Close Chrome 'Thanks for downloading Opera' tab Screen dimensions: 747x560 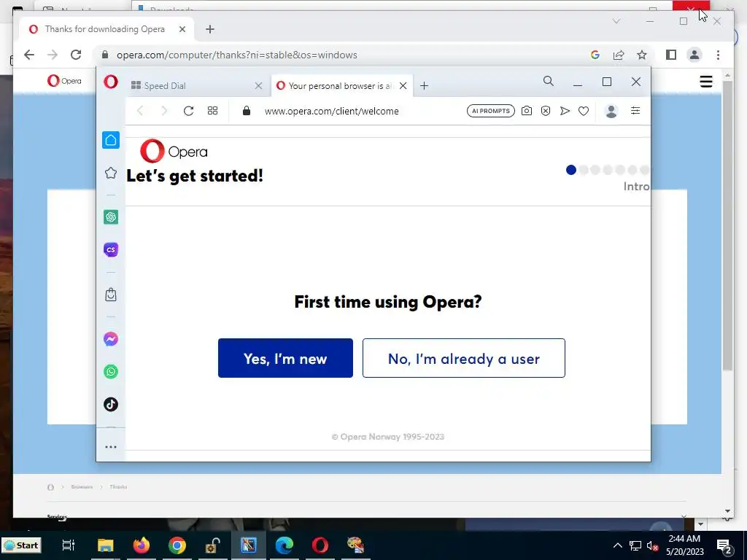point(182,29)
